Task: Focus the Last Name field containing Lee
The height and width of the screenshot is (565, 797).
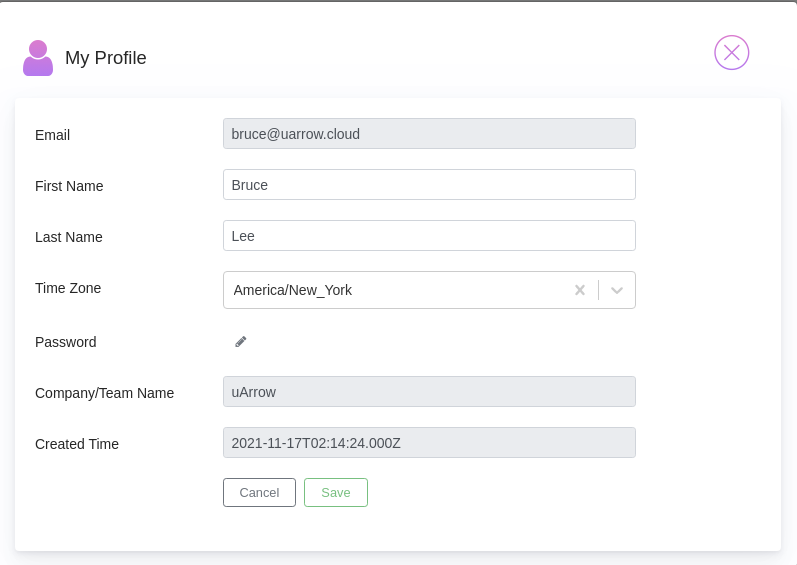Action: pyautogui.click(x=429, y=235)
